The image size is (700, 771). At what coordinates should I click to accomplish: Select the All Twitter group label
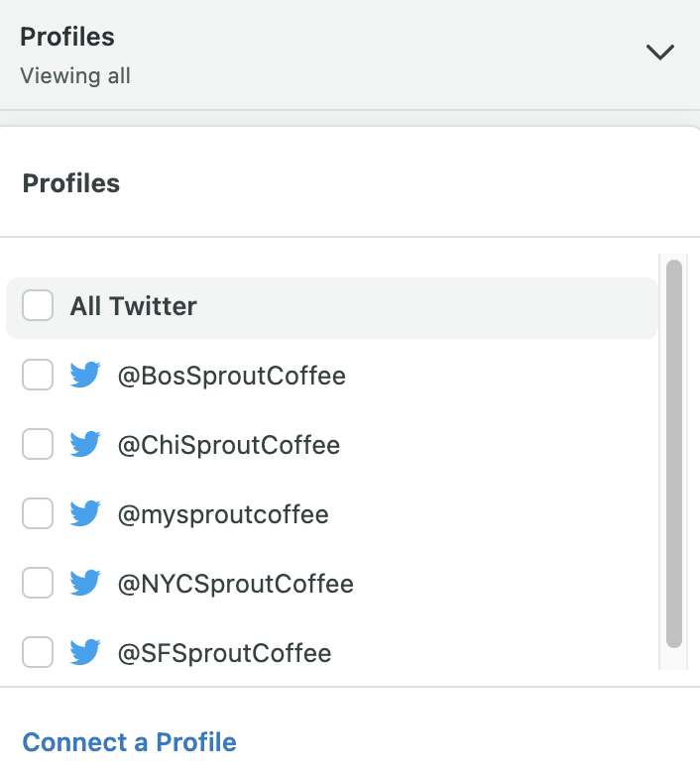coord(133,306)
